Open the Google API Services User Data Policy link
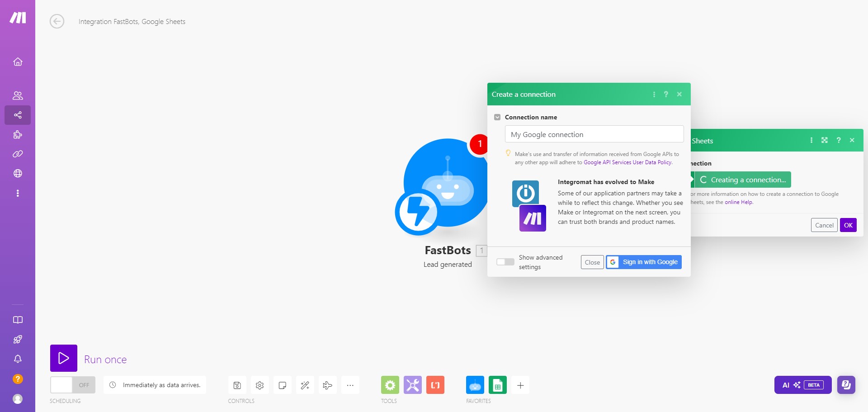The height and width of the screenshot is (412, 868). pos(627,162)
